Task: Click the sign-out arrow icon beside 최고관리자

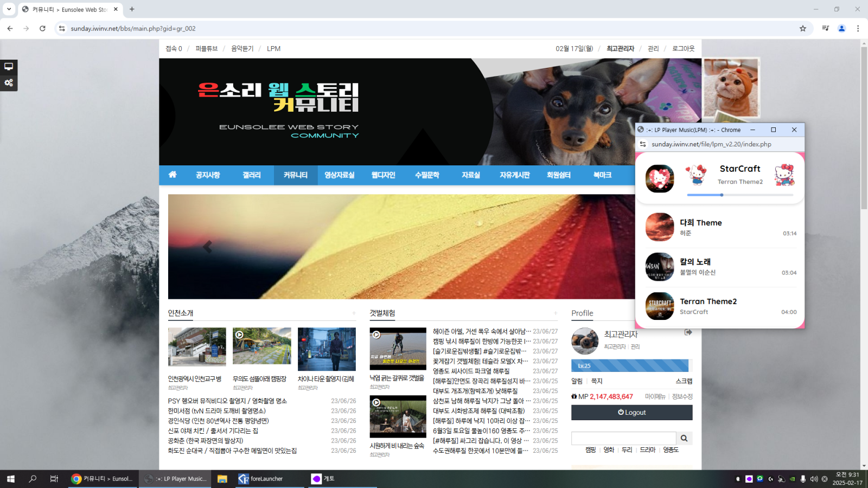Action: click(688, 332)
